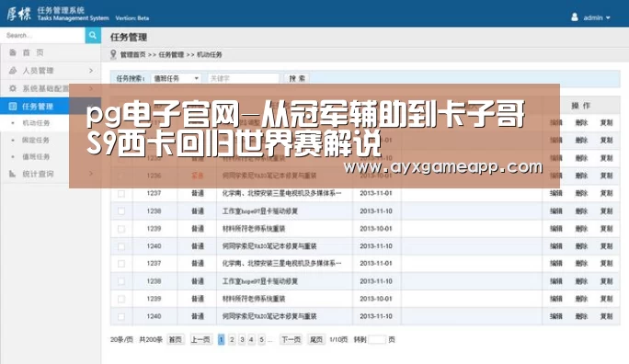Focus the sidebar Search input field
This screenshot has width=629, height=364.
point(42,35)
